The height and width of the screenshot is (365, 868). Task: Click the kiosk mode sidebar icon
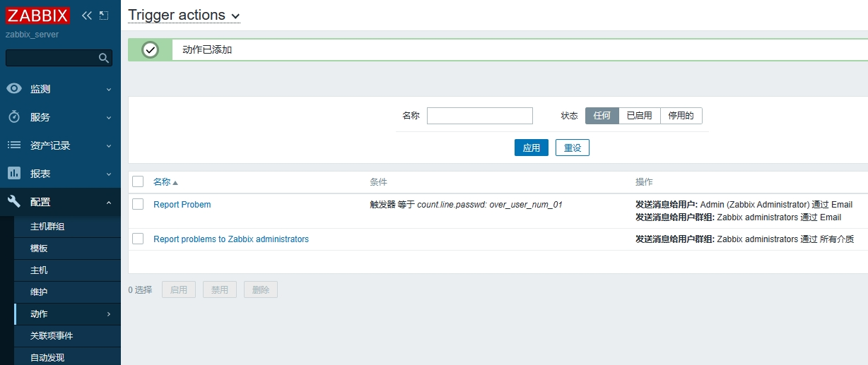104,16
